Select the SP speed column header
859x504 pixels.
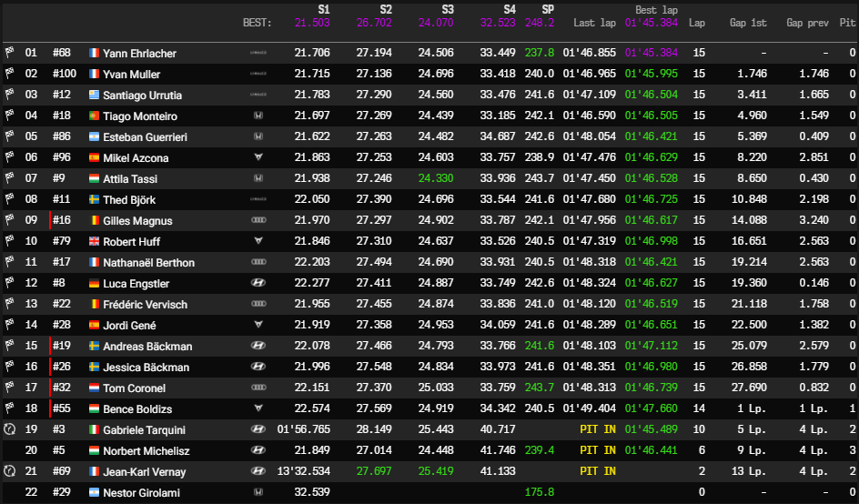pos(548,10)
